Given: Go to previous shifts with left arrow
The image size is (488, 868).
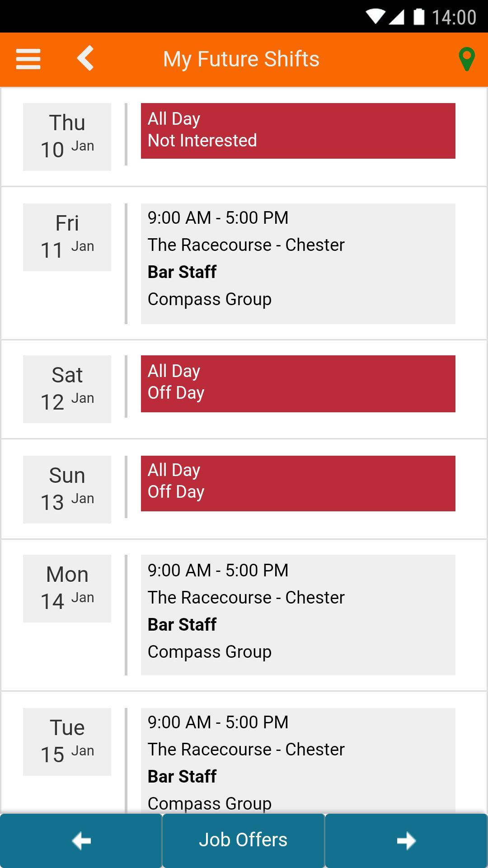Looking at the screenshot, I should pyautogui.click(x=81, y=841).
